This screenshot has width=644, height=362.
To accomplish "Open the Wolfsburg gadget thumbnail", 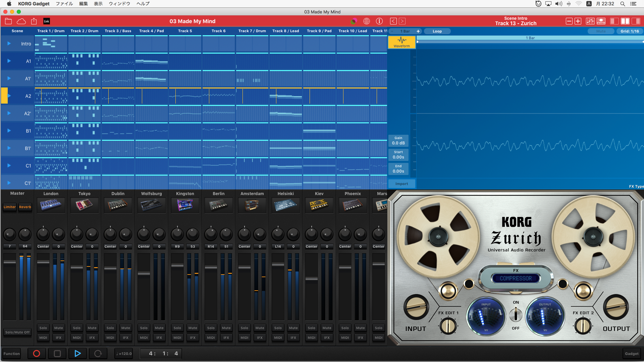I will [152, 205].
